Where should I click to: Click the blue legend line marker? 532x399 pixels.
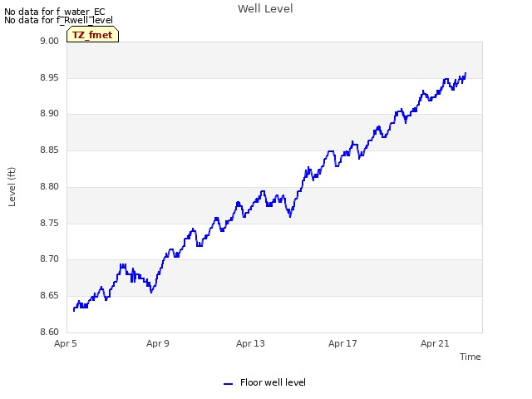pos(228,384)
